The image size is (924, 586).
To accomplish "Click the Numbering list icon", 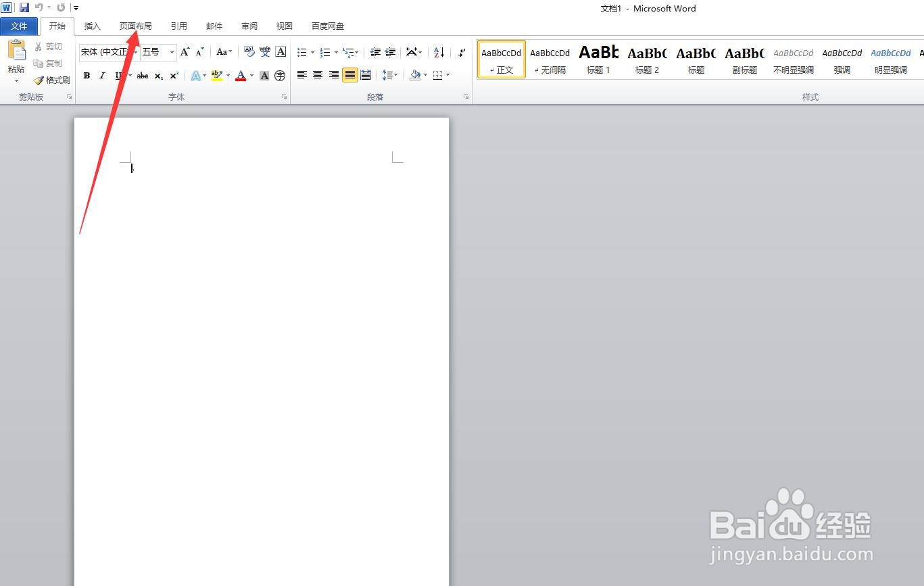I will tap(325, 52).
